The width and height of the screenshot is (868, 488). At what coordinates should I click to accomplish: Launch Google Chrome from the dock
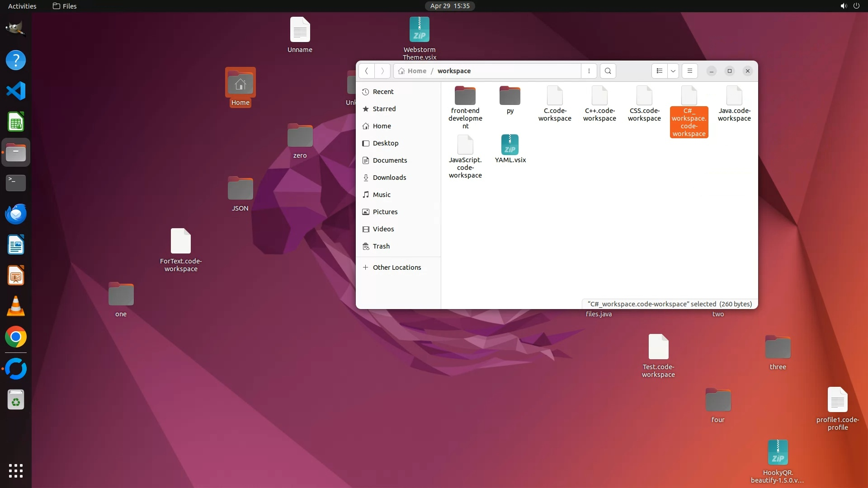coord(16,337)
